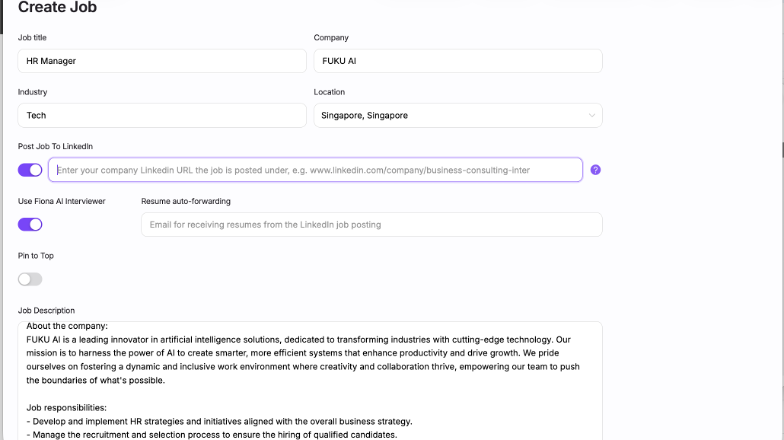Viewport: 784px width, 440px height.
Task: Click the Pin to Top label
Action: pyautogui.click(x=36, y=256)
